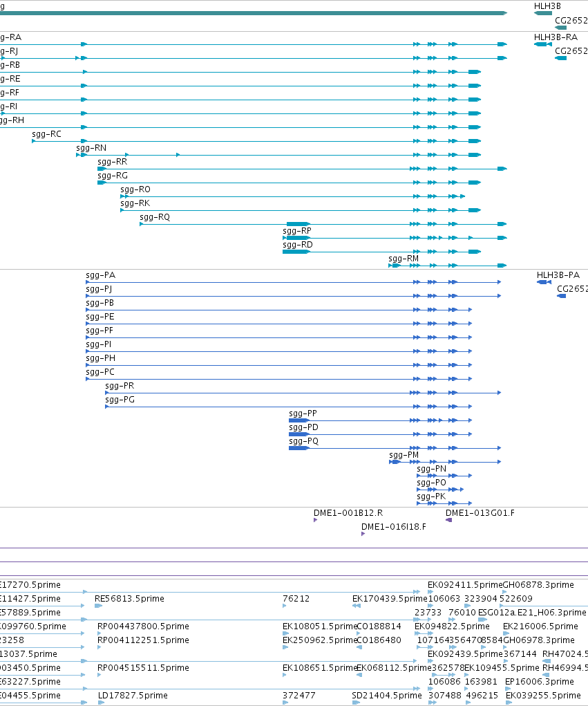
Task: Click the EK109455.5prime EST label
Action: click(502, 668)
